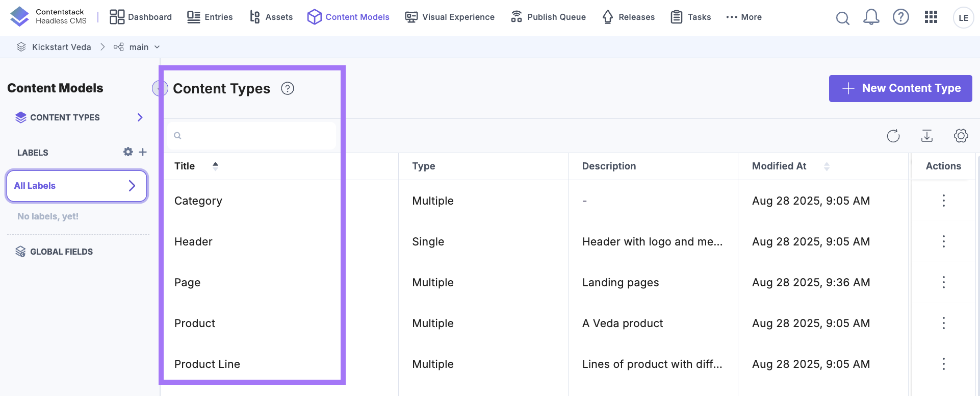
Task: Go to Releases
Action: (x=628, y=17)
